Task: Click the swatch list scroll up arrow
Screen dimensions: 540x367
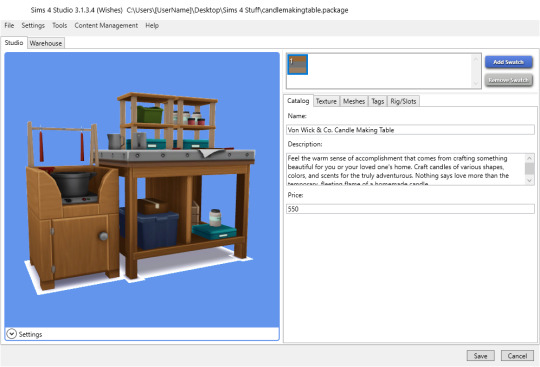Action: coord(476,59)
